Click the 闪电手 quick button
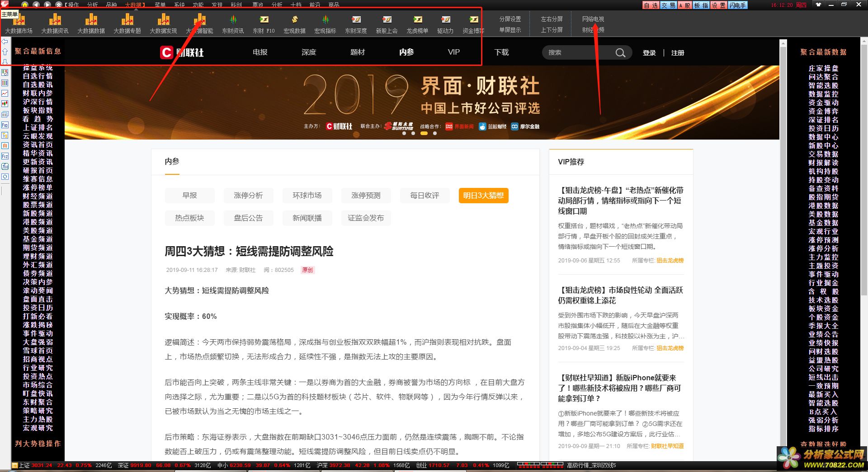Viewport: 868px width, 472px height. 737,5
